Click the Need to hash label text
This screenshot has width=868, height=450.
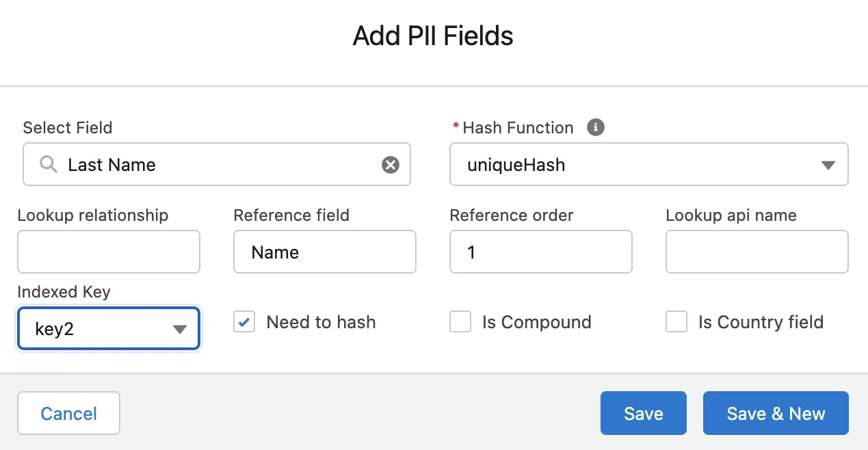tap(321, 322)
